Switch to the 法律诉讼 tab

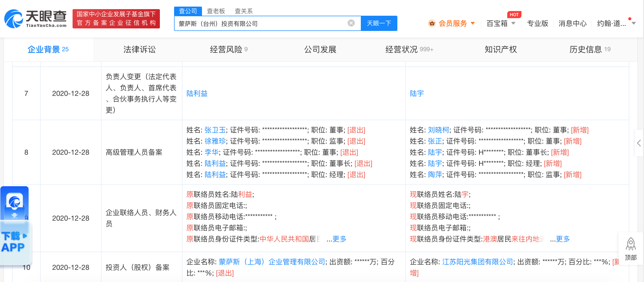(x=139, y=49)
